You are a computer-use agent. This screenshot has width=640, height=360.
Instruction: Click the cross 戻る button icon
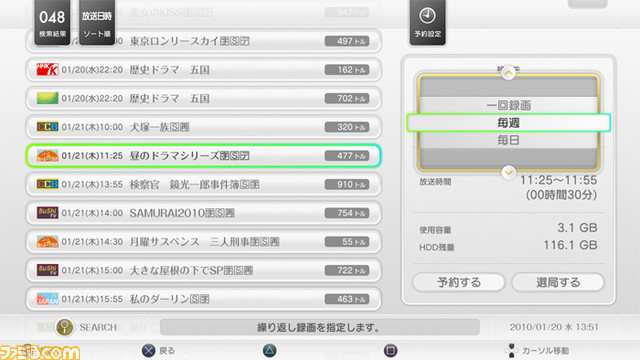149,350
